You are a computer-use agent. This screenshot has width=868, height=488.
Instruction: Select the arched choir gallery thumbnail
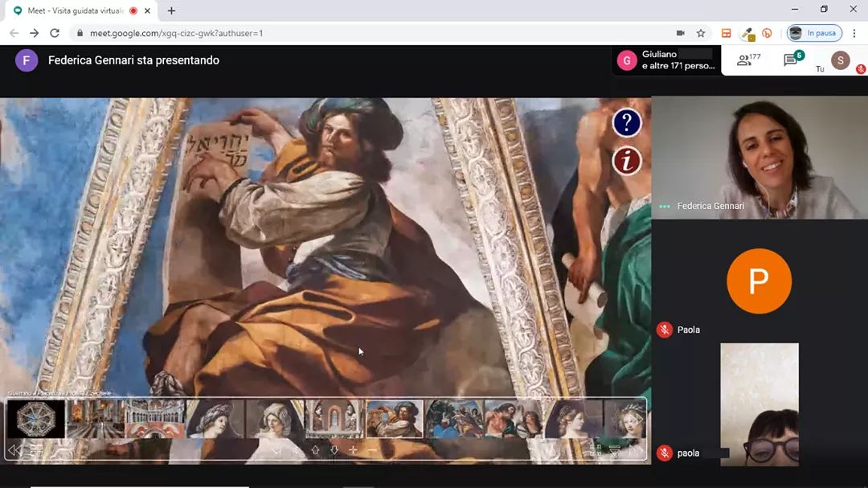click(154, 419)
